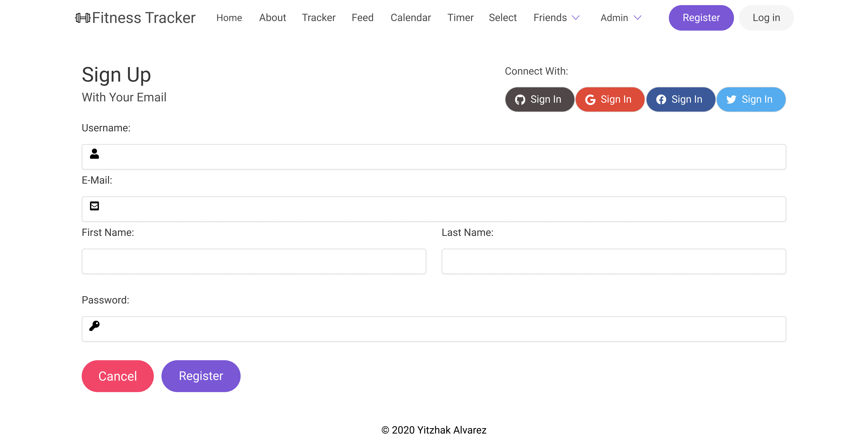This screenshot has width=868, height=438.
Task: Click the GitHub icon Sign In button
Action: (539, 99)
